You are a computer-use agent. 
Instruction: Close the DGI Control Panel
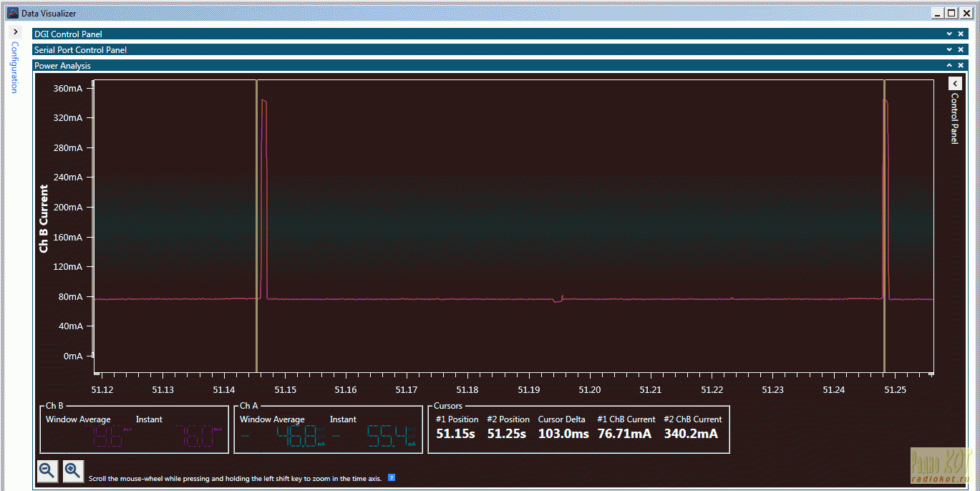[961, 34]
